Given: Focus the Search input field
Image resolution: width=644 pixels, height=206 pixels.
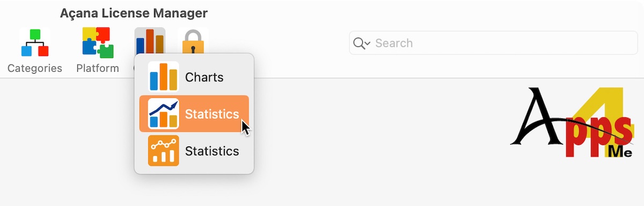Looking at the screenshot, I should 493,43.
